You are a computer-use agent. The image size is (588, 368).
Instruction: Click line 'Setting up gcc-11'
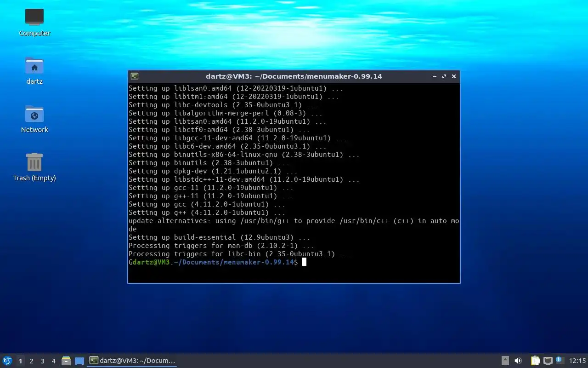coord(211,188)
